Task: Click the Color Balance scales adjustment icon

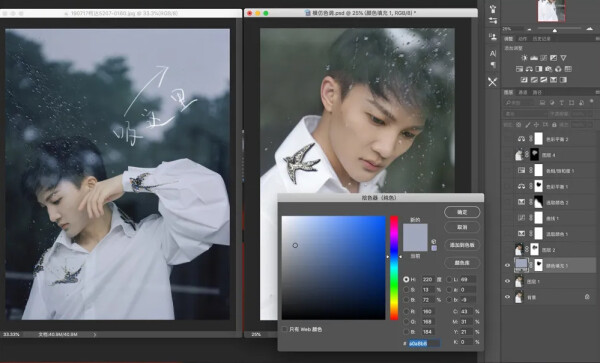Action: point(529,69)
